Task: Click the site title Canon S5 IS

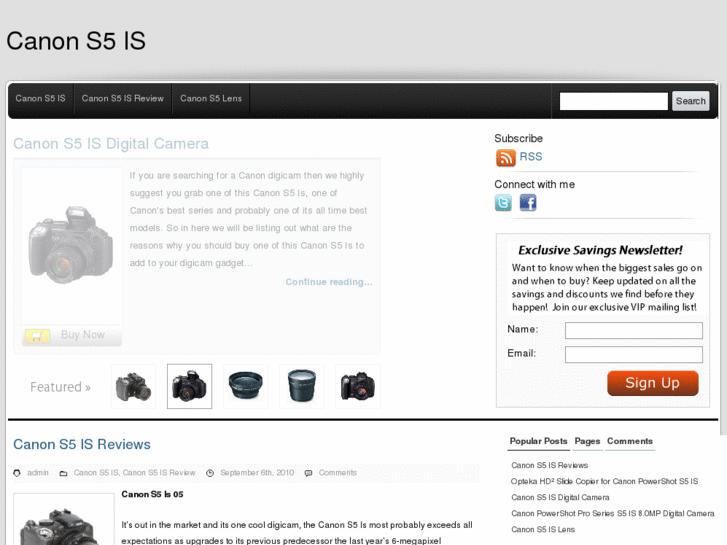Action: pos(76,41)
